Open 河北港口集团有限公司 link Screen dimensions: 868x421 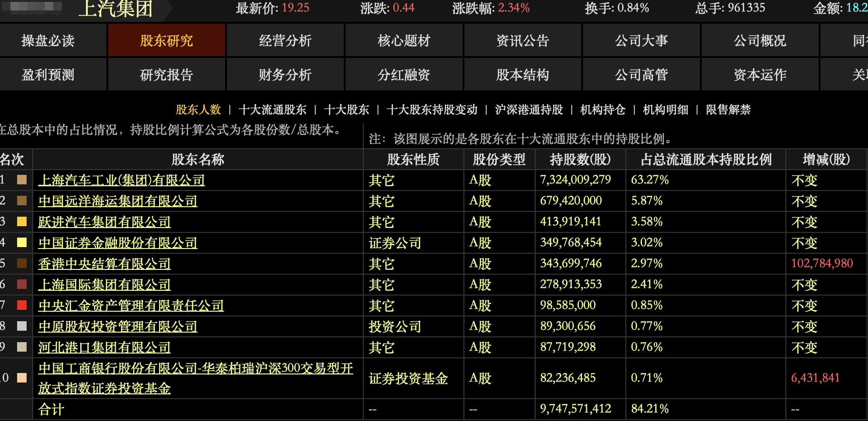tap(104, 347)
